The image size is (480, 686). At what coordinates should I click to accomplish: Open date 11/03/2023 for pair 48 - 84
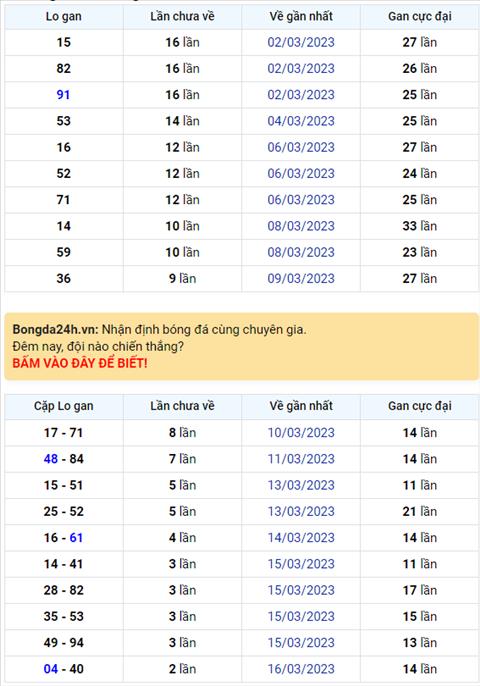(301, 459)
